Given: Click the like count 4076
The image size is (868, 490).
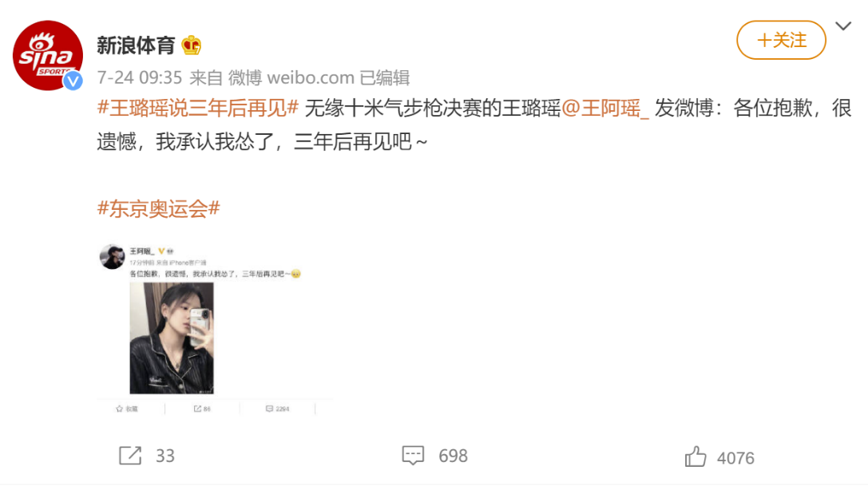Looking at the screenshot, I should coord(735,458).
